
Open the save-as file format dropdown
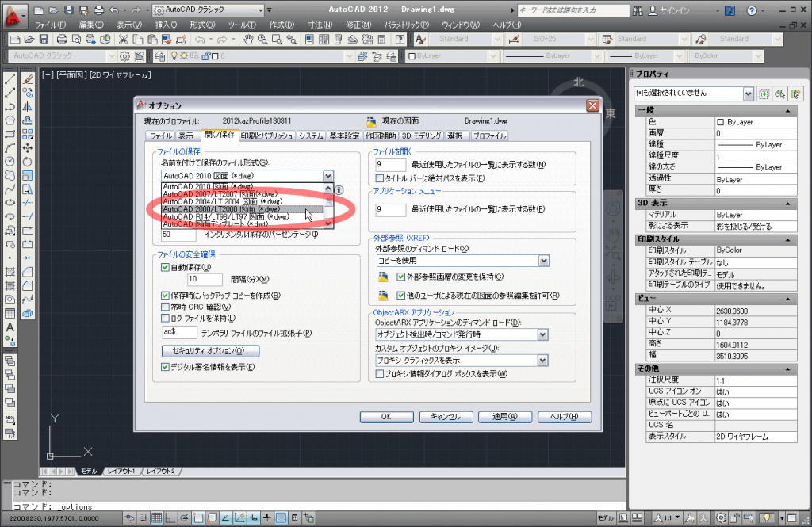327,176
